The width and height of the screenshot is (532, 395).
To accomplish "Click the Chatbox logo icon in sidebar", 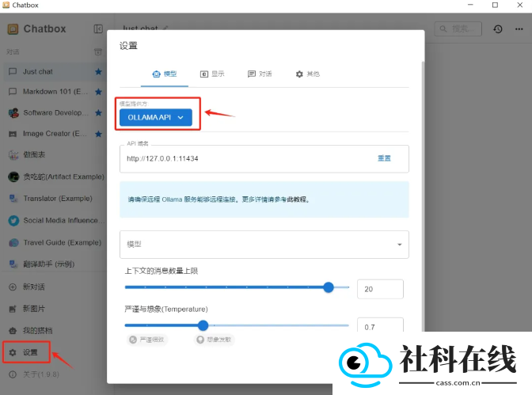I will point(13,29).
